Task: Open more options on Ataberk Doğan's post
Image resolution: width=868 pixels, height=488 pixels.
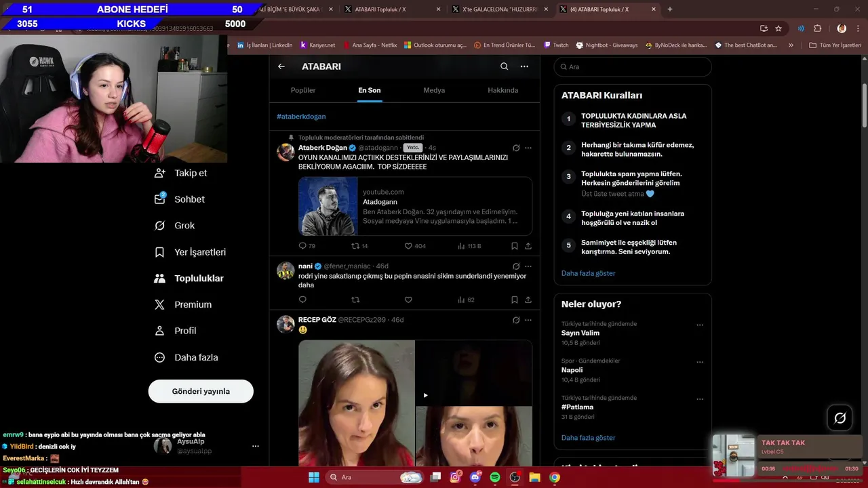Action: (x=528, y=148)
